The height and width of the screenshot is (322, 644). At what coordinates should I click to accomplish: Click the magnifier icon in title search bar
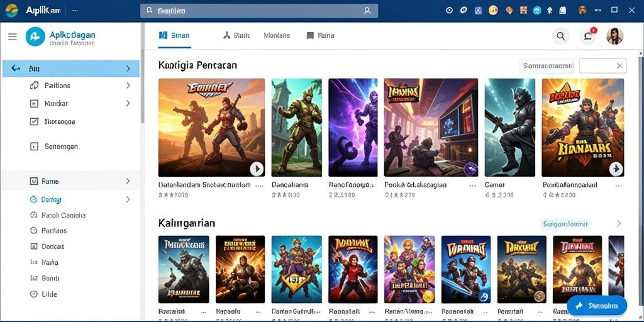[150, 11]
